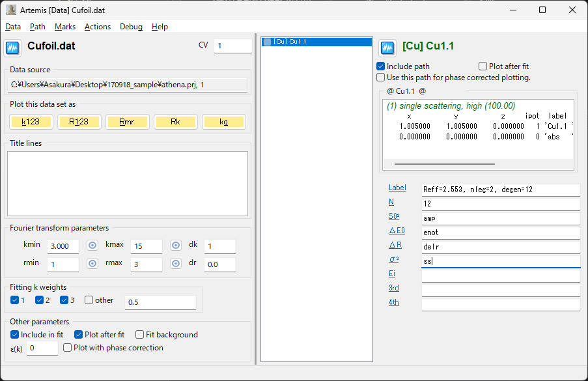Select the [Cu] Cu1.1 path in the list
The image size is (588, 381).
coord(316,42)
